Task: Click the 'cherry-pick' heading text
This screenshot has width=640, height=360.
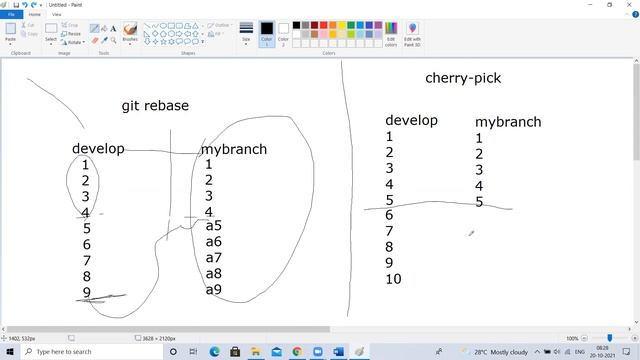Action: tap(463, 78)
